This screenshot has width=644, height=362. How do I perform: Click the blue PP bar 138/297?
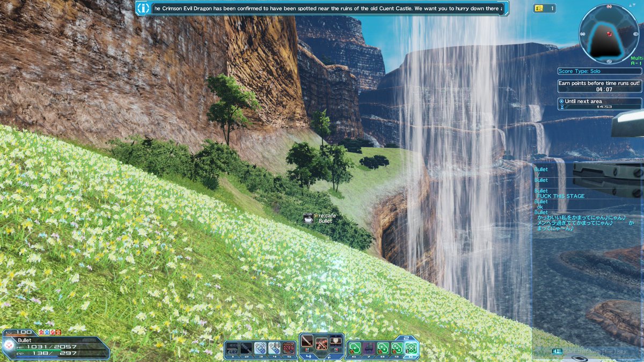click(61, 356)
